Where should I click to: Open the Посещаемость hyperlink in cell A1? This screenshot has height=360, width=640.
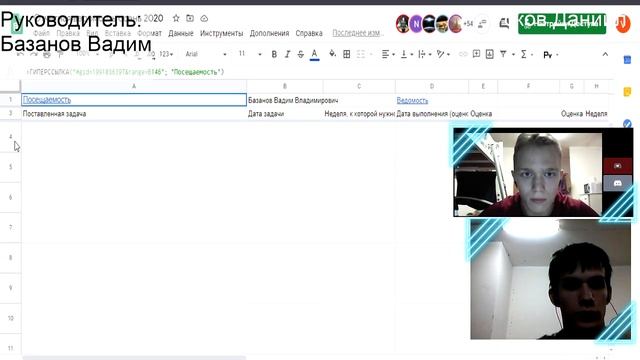coord(47,100)
